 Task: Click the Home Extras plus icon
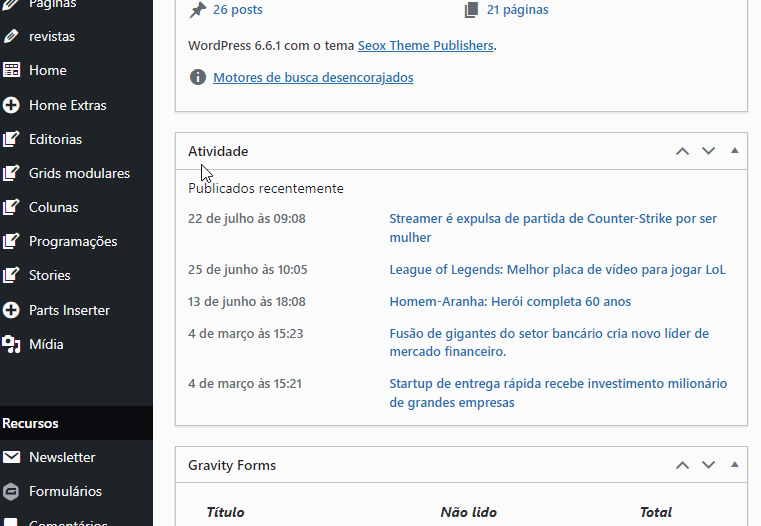click(x=11, y=105)
